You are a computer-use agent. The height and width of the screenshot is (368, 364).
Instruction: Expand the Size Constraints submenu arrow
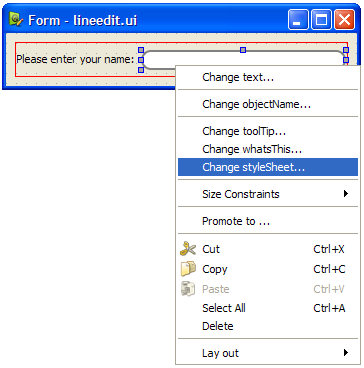tap(346, 193)
